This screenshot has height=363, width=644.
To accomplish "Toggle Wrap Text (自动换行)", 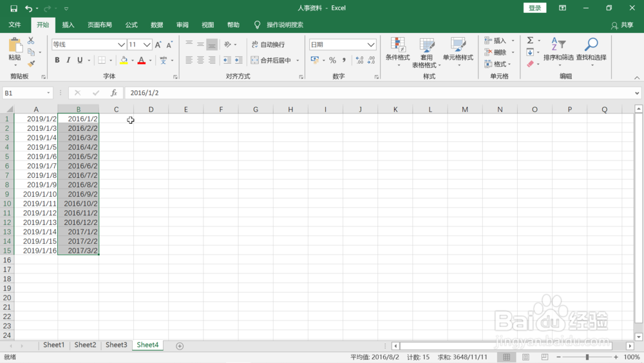I will click(x=268, y=44).
